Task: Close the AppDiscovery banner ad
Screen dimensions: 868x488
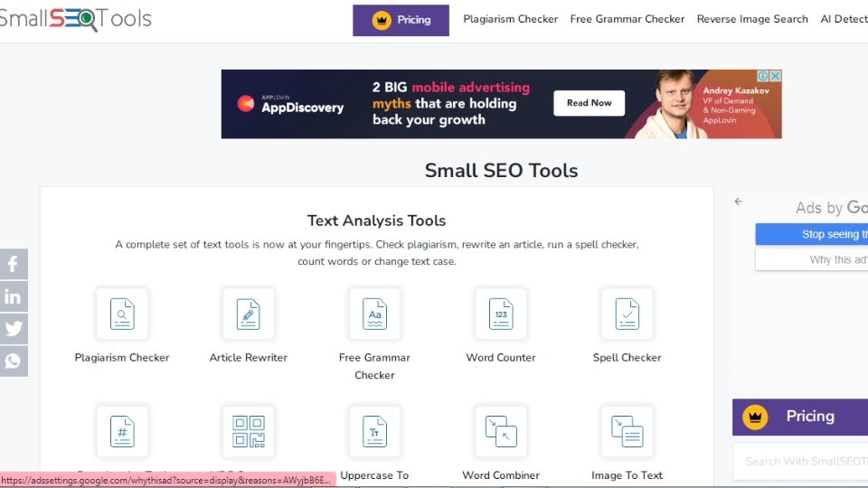Action: (776, 76)
